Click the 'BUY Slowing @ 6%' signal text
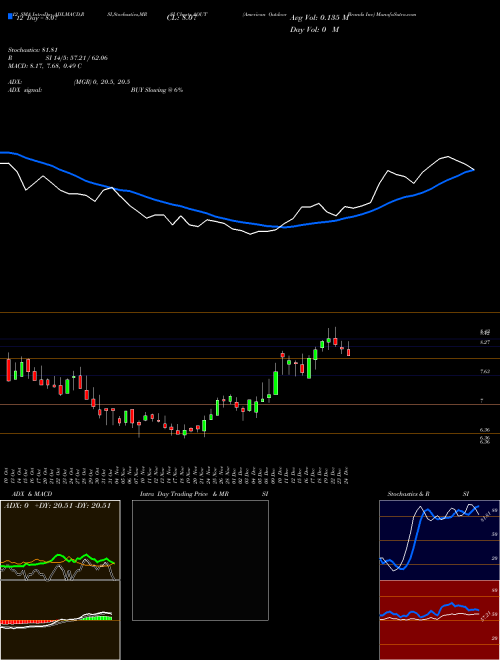Image resolution: width=500 pixels, height=660 pixels. tap(157, 90)
